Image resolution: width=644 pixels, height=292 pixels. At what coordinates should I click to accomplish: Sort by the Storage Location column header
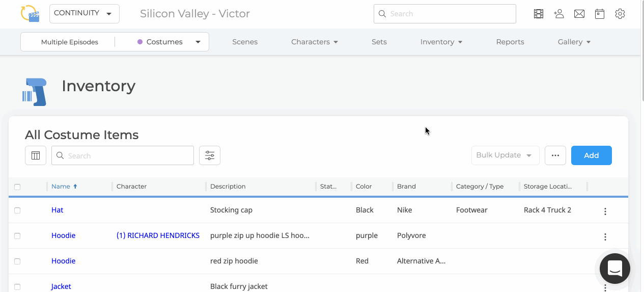(x=547, y=187)
